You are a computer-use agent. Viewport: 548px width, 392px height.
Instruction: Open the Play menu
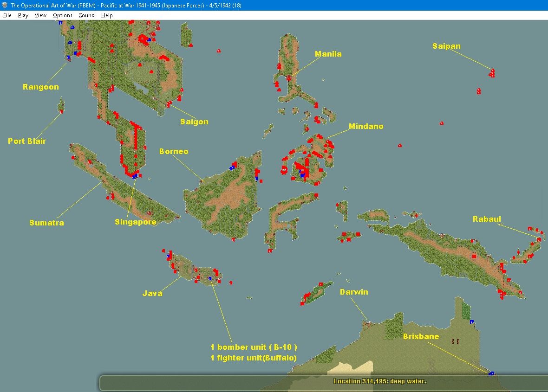[23, 15]
